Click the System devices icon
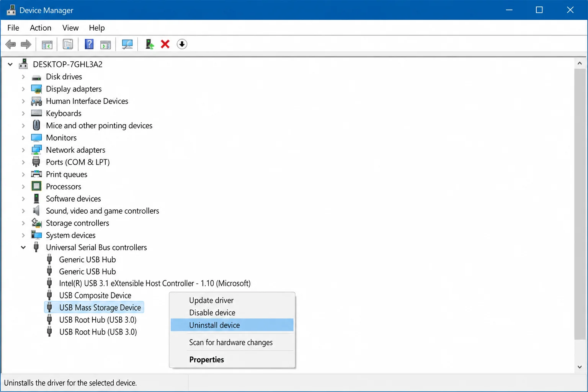 pos(36,235)
